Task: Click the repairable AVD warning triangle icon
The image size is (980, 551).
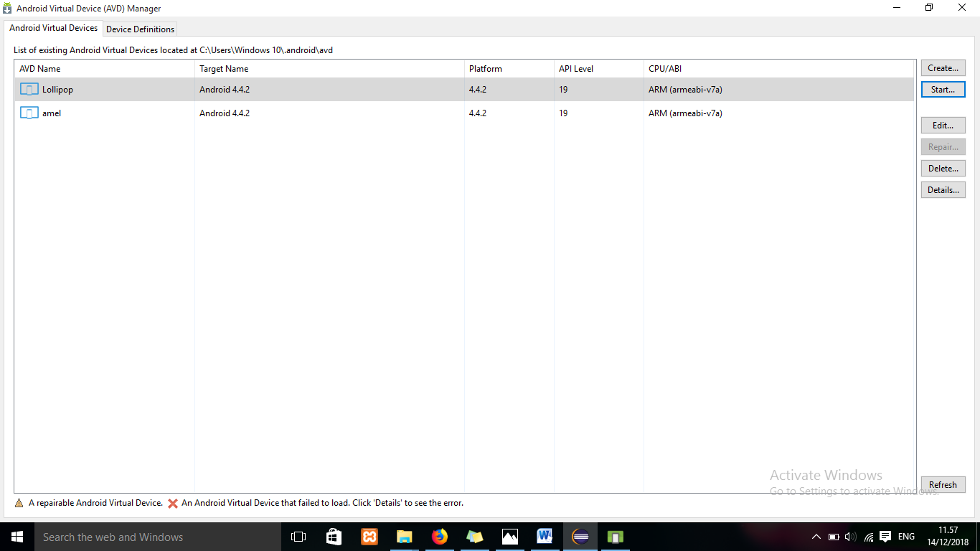Action: [19, 503]
